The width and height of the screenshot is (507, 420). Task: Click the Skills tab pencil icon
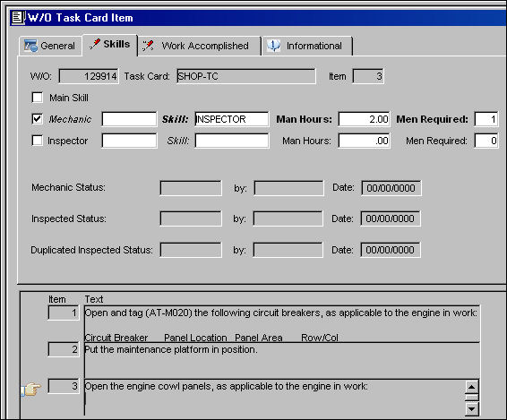coord(95,44)
